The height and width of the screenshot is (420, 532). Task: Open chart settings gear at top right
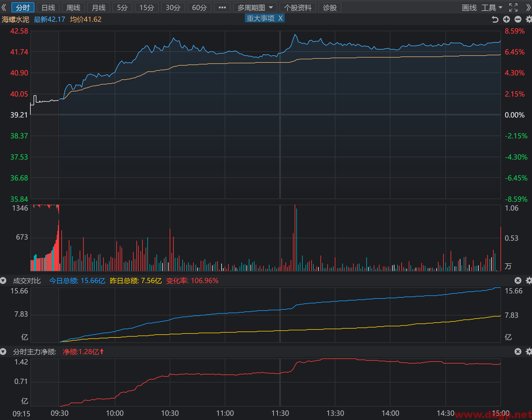[529, 19]
